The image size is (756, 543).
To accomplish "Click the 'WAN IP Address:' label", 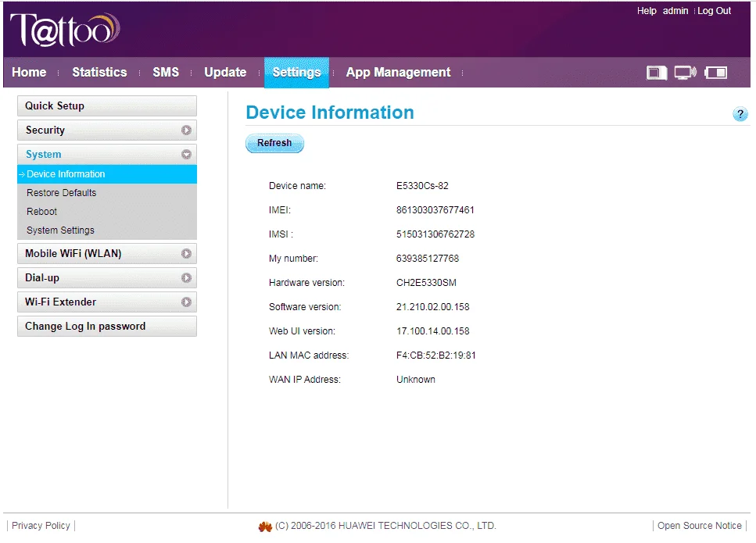I will pyautogui.click(x=305, y=379).
